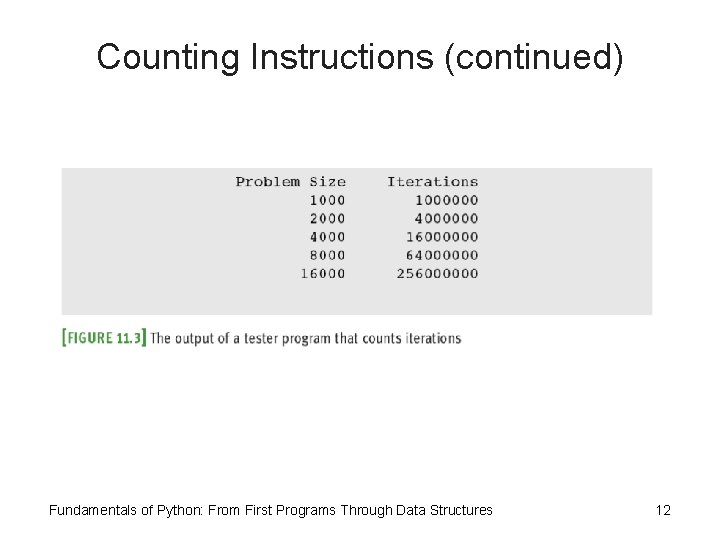
Task: Click the word Instructions in the title
Action: (342, 57)
